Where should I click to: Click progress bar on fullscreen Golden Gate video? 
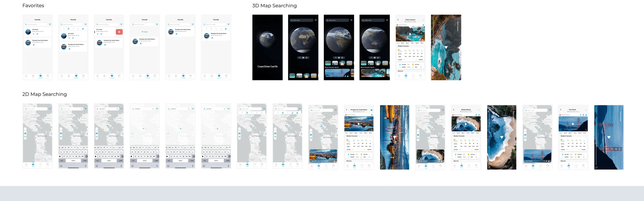pyautogui.click(x=596, y=136)
